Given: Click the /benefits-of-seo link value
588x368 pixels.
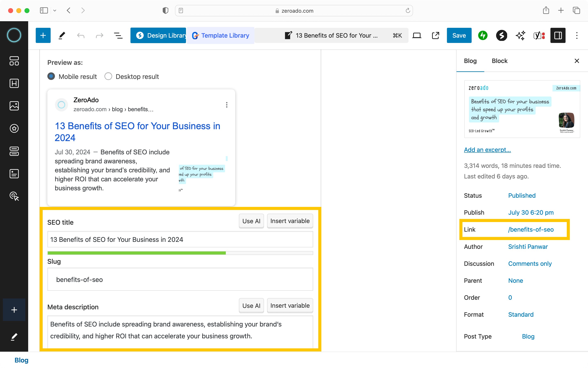Looking at the screenshot, I should click(x=531, y=230).
